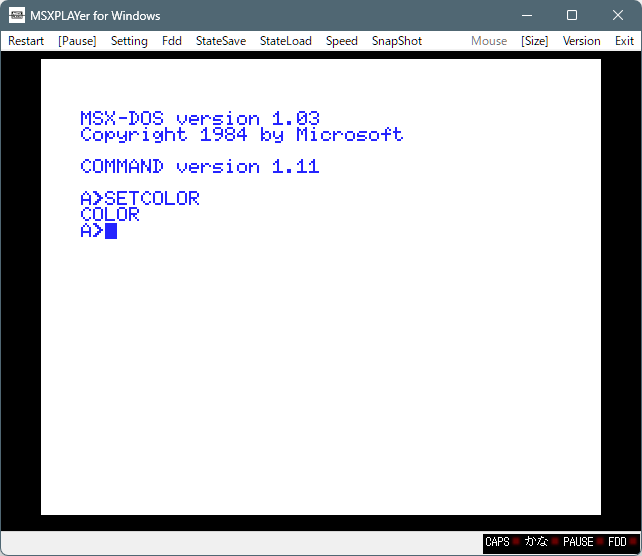Take a SnapShot from the menu bar
642x556 pixels.
tap(397, 41)
